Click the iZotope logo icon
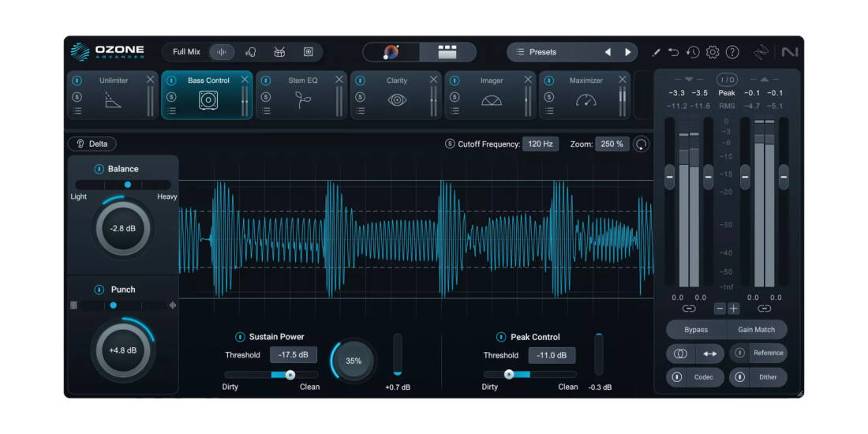 [761, 52]
